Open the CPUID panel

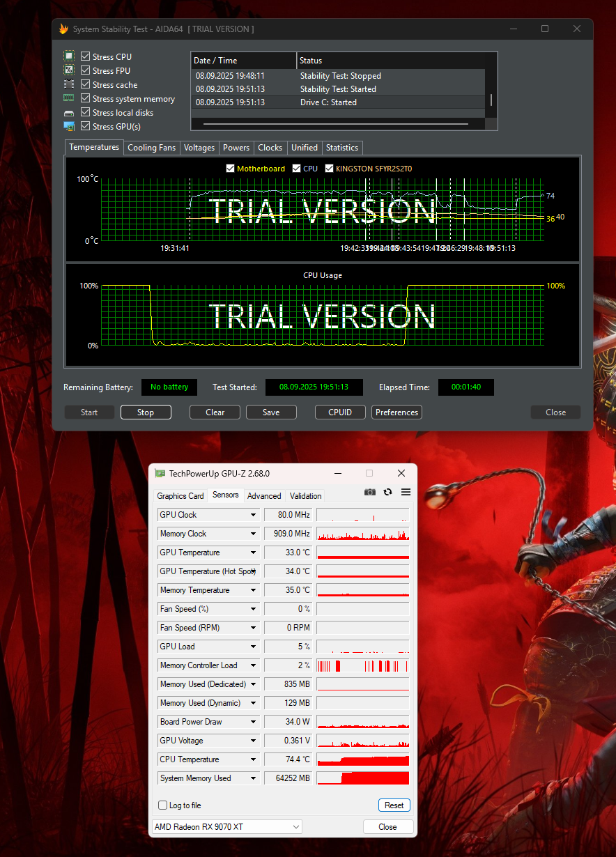[340, 412]
